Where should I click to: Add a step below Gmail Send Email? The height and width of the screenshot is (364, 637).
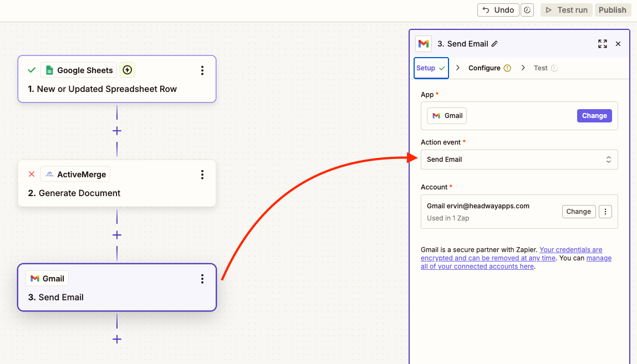(117, 339)
